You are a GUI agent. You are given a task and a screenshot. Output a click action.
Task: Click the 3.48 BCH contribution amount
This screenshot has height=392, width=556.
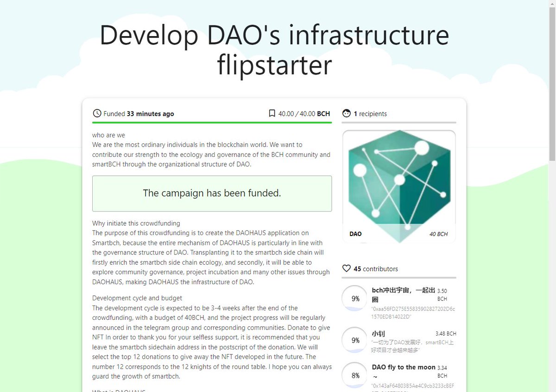pos(446,333)
